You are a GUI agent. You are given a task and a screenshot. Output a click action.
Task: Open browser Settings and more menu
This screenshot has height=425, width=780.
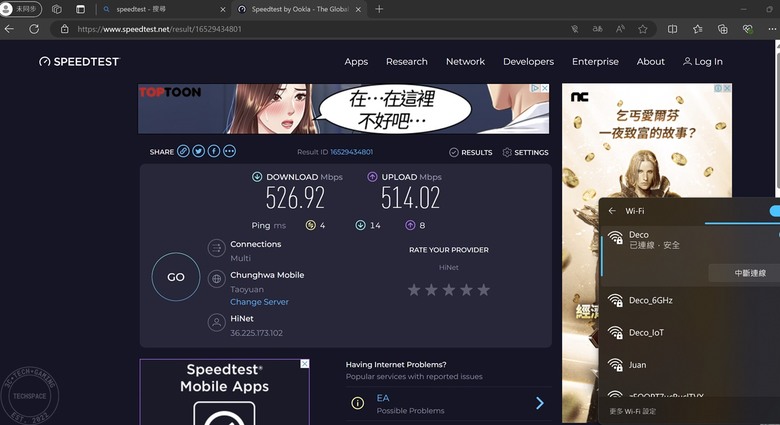772,29
